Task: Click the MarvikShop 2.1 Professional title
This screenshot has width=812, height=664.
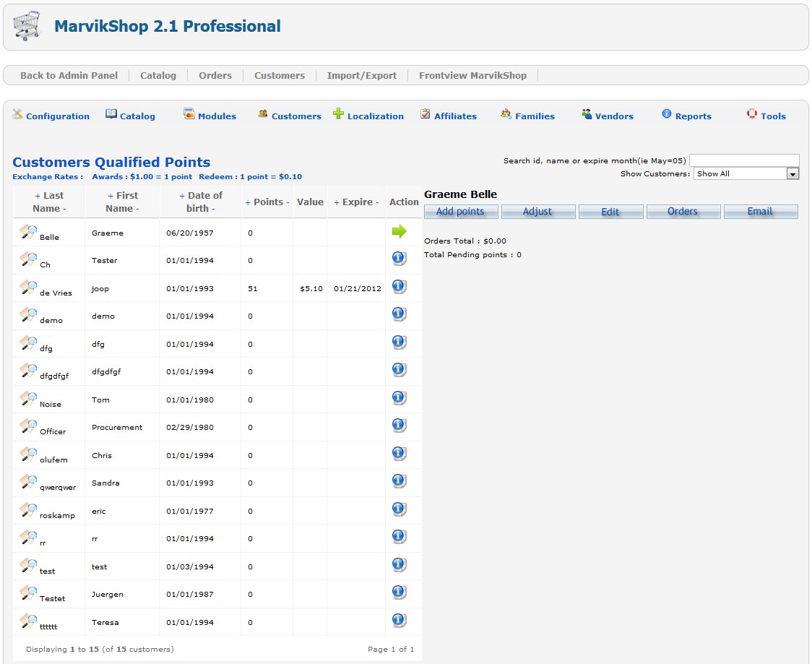Action: [x=168, y=26]
